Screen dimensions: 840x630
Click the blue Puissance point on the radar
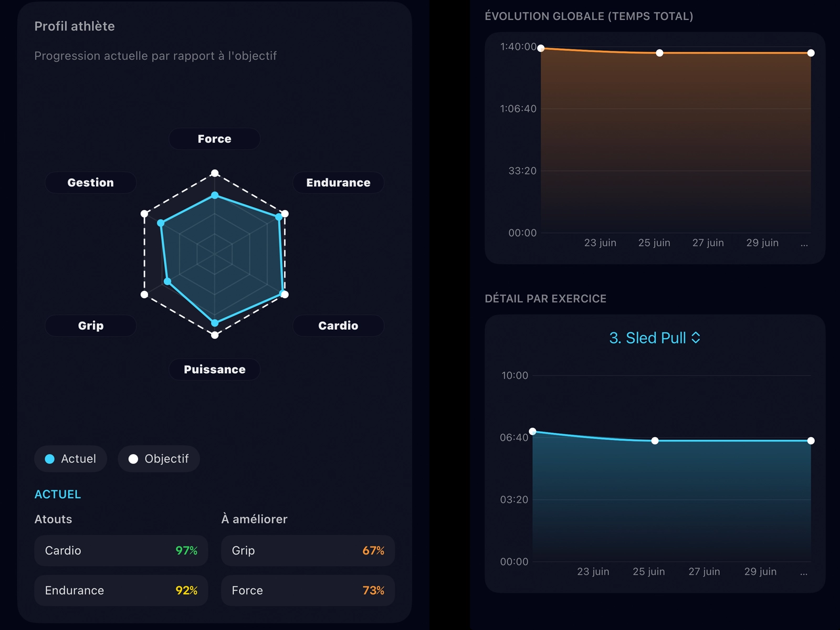click(x=215, y=322)
